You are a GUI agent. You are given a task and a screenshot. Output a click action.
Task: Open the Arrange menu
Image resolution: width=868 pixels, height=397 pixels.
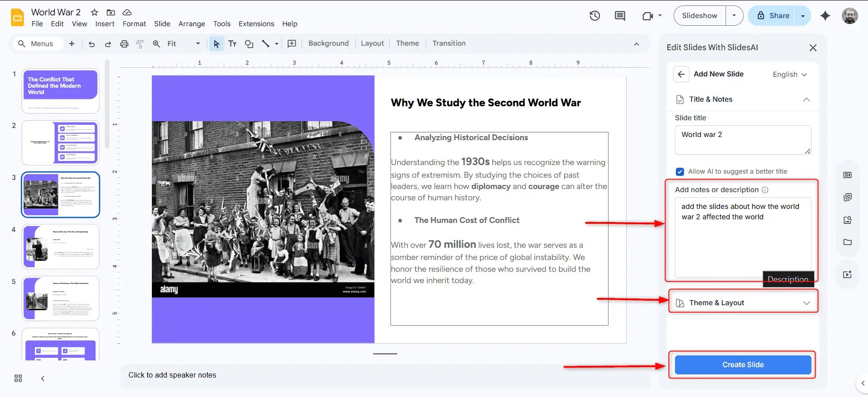point(192,24)
